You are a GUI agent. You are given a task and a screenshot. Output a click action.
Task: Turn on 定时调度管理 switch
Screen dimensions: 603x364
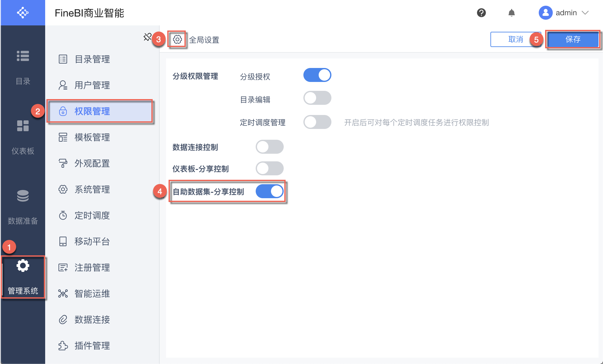[317, 122]
